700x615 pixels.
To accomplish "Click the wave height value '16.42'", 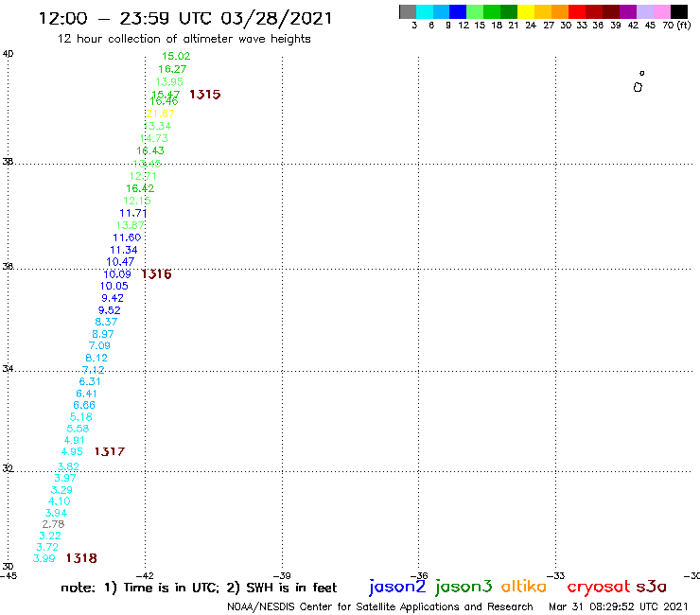I will tap(140, 189).
